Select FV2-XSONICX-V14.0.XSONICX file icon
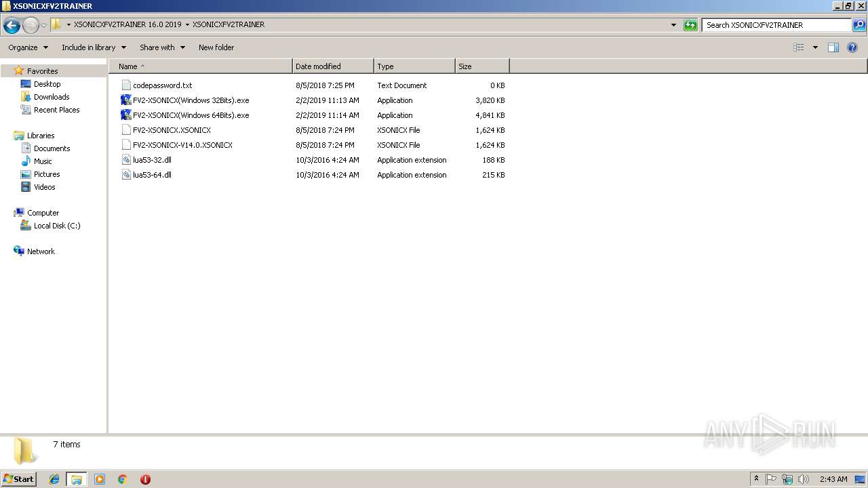Viewport: 868px width, 488px height. point(126,145)
